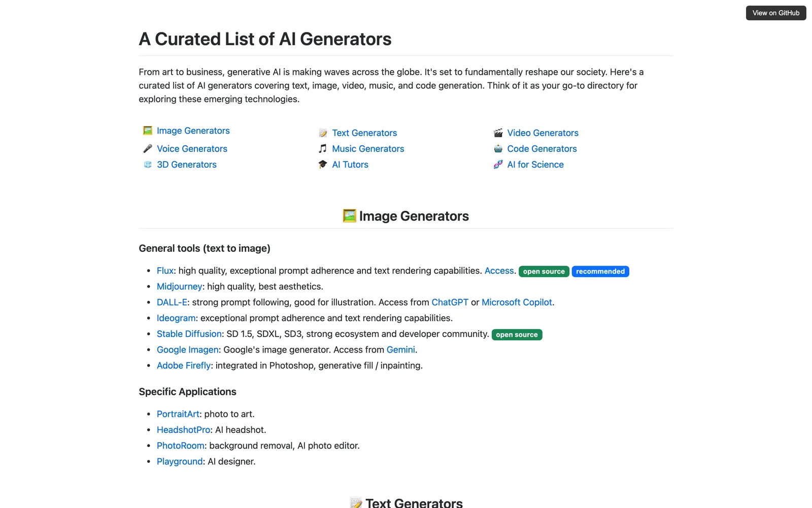
Task: Jump to the Text Generators section link
Action: click(364, 133)
